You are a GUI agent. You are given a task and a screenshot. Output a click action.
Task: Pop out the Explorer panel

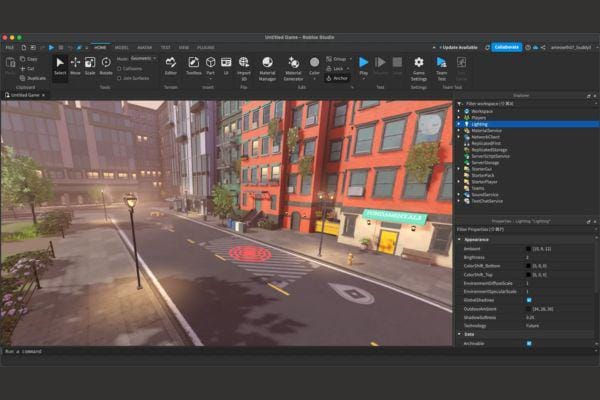point(589,96)
